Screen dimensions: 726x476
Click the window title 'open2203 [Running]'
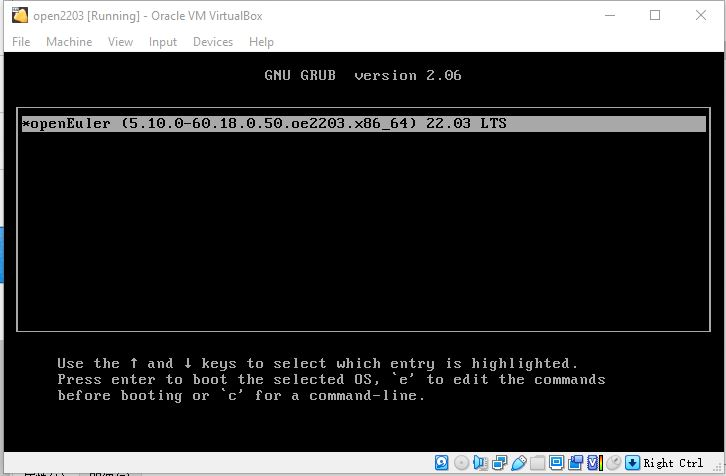[86, 16]
